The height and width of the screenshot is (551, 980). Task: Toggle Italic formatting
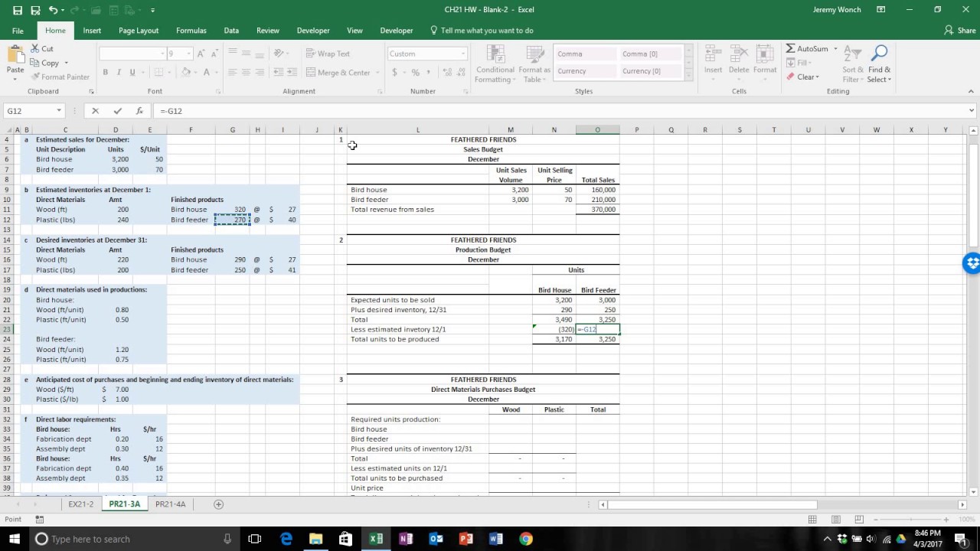tap(119, 73)
